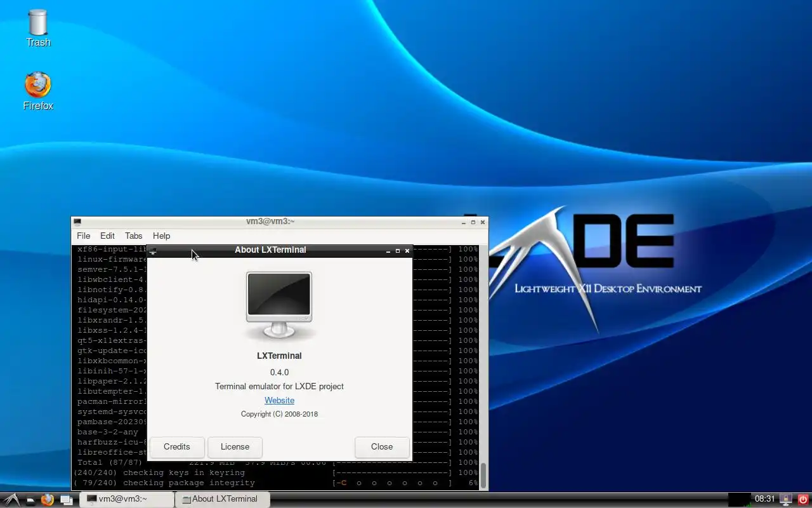The width and height of the screenshot is (812, 508).
Task: Maximize the vm3@vm3:~ terminal window
Action: 473,222
